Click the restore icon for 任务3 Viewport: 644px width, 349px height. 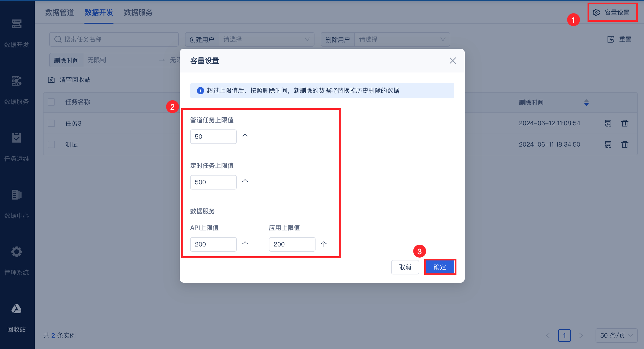[x=608, y=123]
